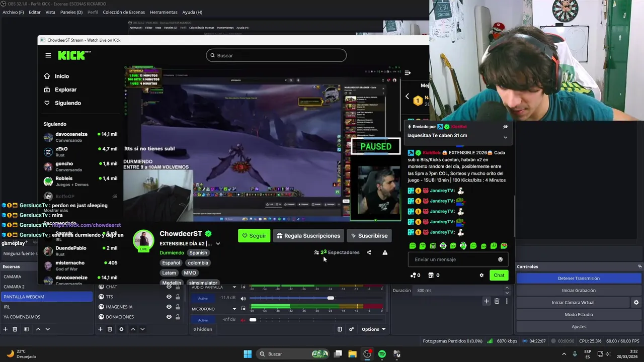Remove selected source with trash icon
Image resolution: width=644 pixels, height=362 pixels.
110,329
